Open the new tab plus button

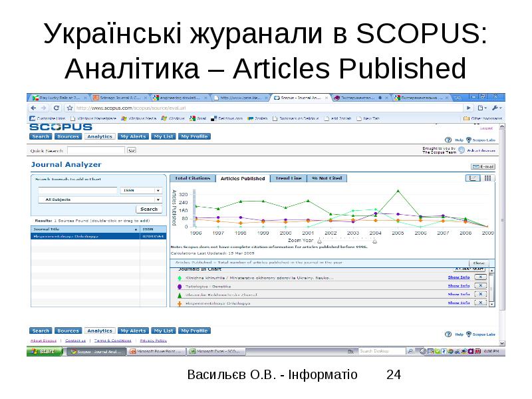[x=457, y=98]
